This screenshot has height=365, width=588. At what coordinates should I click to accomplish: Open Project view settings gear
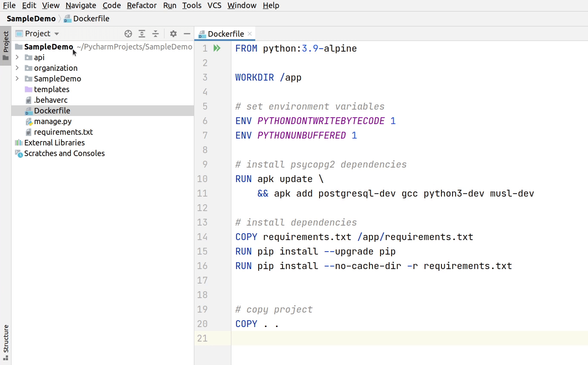173,33
